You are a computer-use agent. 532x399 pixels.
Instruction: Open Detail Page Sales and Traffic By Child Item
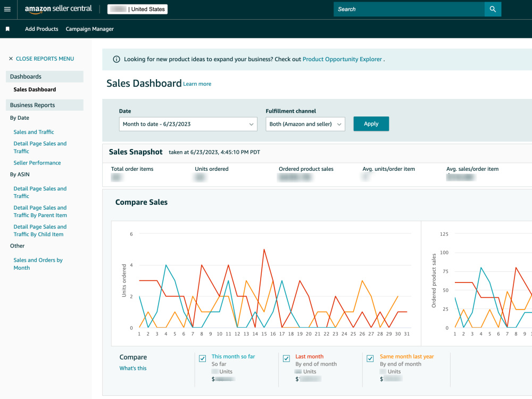(40, 230)
